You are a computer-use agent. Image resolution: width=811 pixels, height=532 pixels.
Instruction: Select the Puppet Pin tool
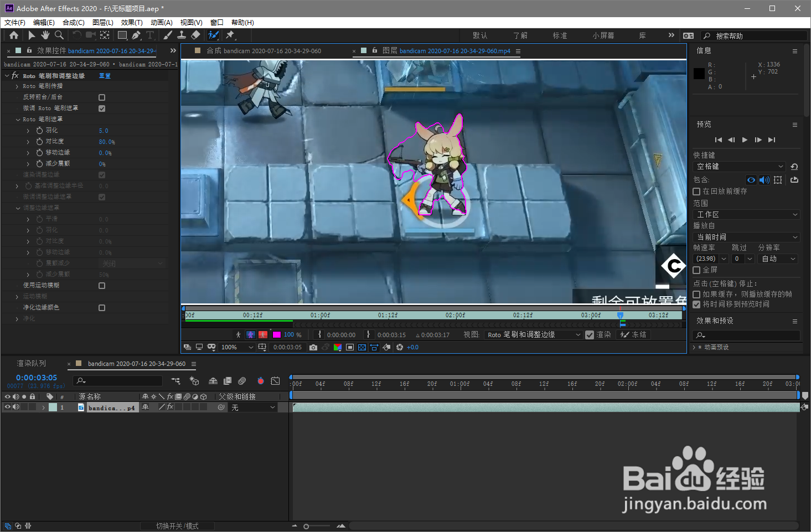pos(230,35)
